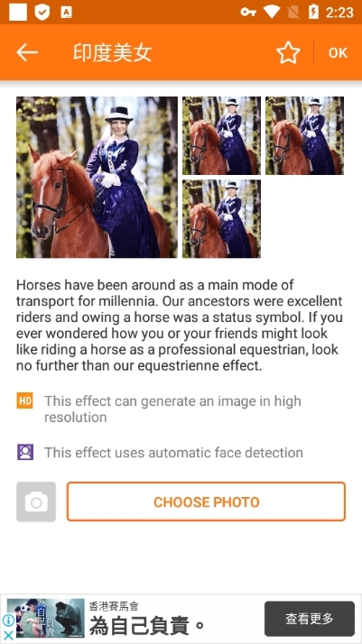Tap the battery charging status icon
The width and height of the screenshot is (362, 644).
pyautogui.click(x=313, y=12)
